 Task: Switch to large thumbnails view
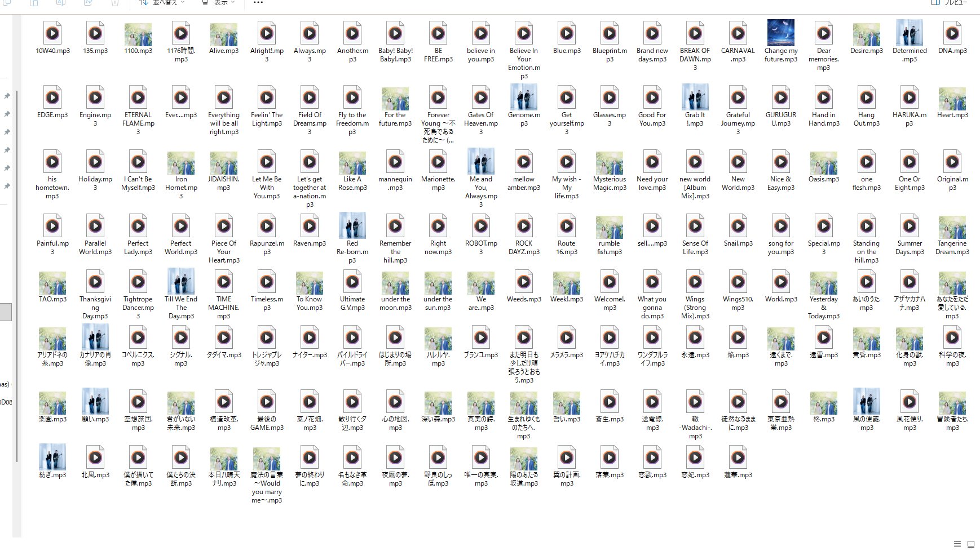click(x=971, y=544)
